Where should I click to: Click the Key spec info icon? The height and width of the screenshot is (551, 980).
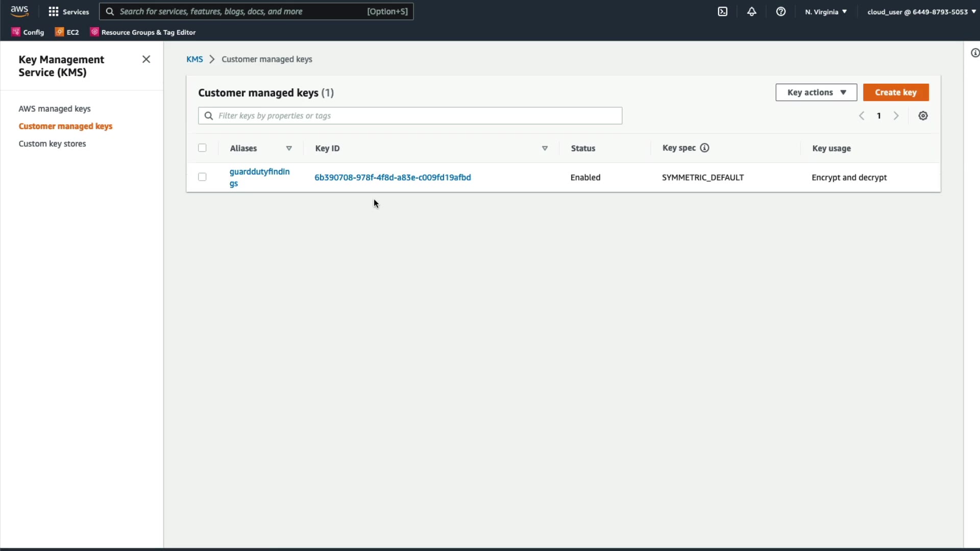click(704, 148)
